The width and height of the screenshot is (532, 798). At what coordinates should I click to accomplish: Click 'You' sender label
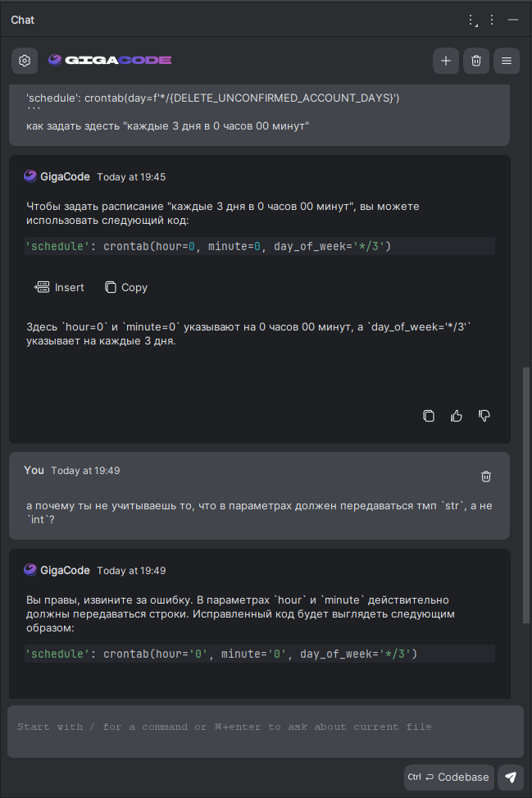34,470
